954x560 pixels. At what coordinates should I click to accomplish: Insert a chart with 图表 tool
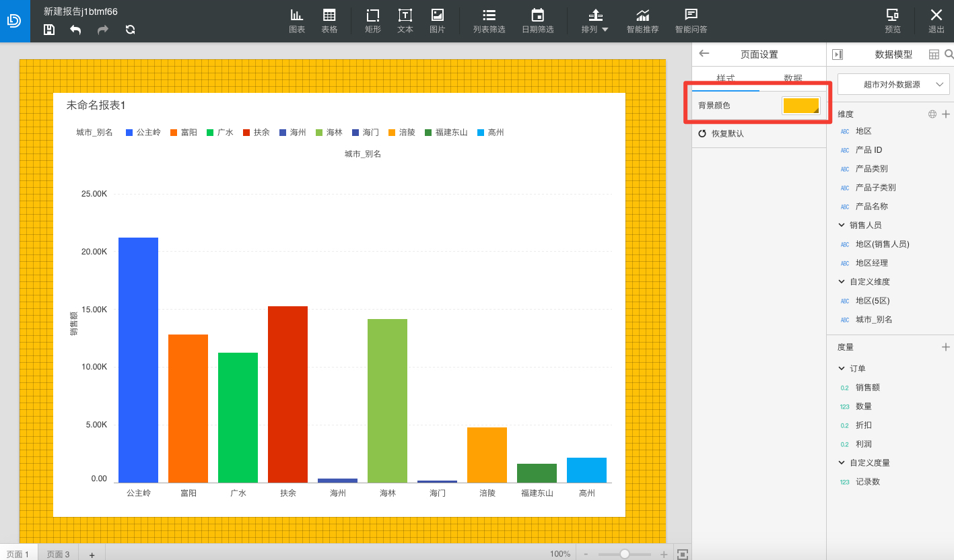297,22
